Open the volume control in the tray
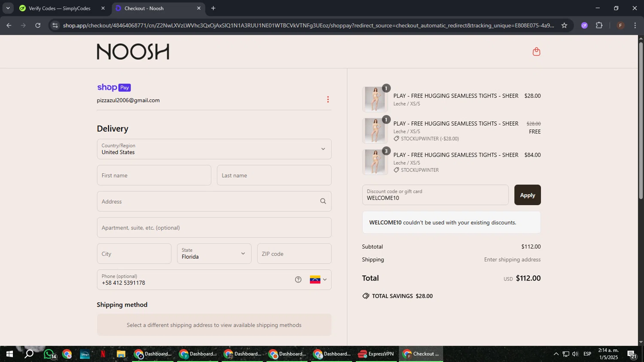Screen dimensions: 644x362 pos(575,354)
